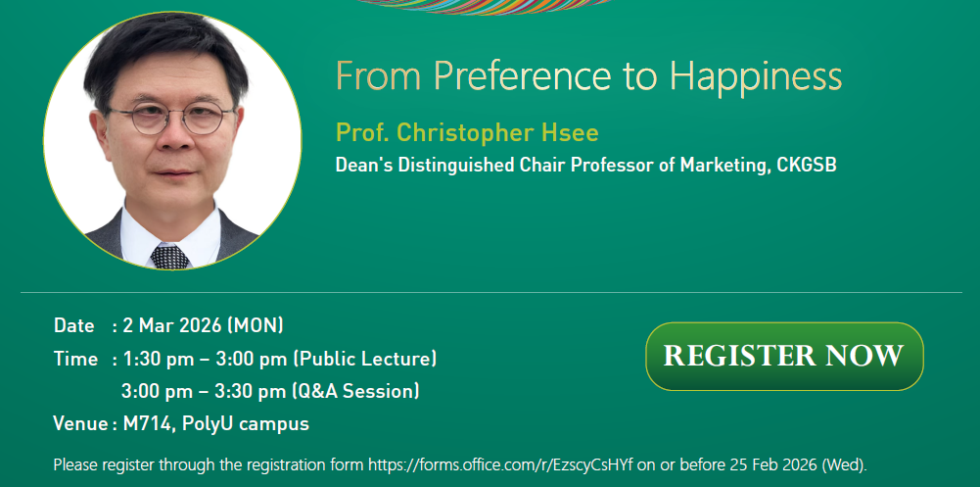Click the "From Preference to Happiness" title
980x487 pixels.
pyautogui.click(x=588, y=75)
